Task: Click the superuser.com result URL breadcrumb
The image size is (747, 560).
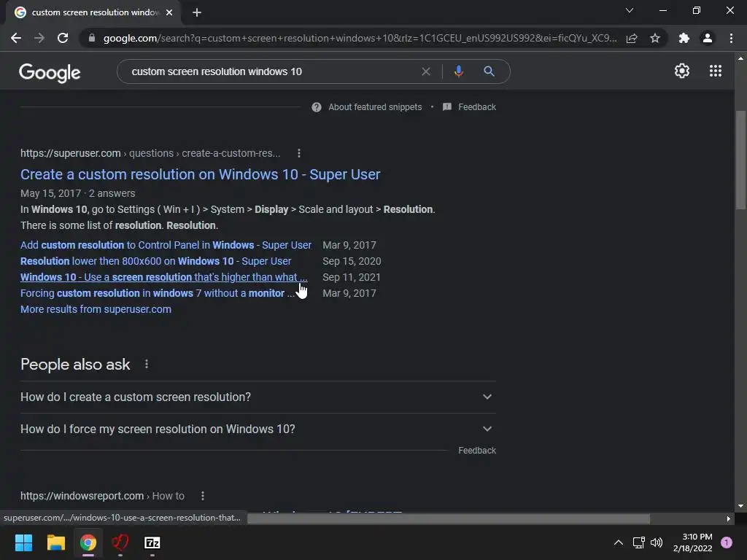Action: coord(150,153)
